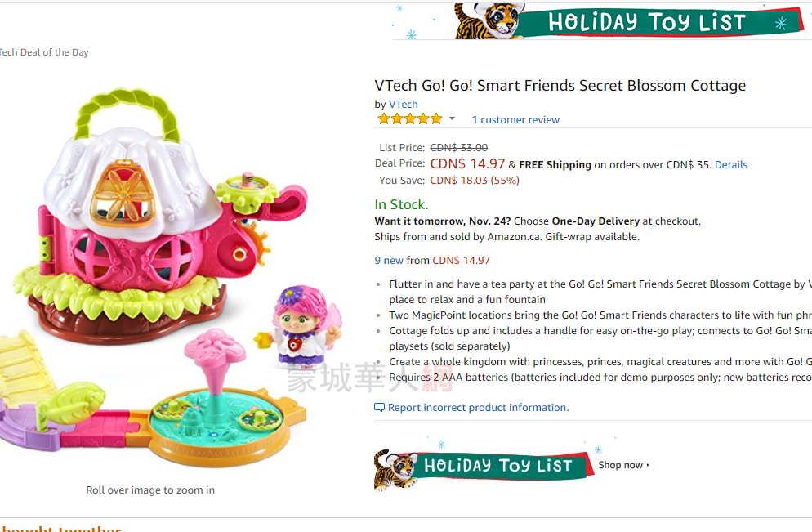Click the Tech Deal of the Day link

(44, 52)
